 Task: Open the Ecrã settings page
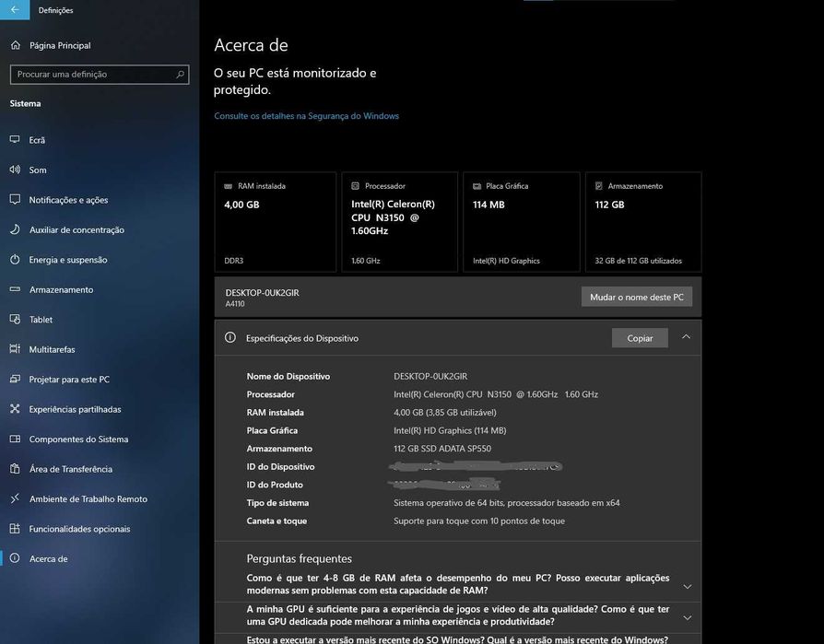[100, 140]
